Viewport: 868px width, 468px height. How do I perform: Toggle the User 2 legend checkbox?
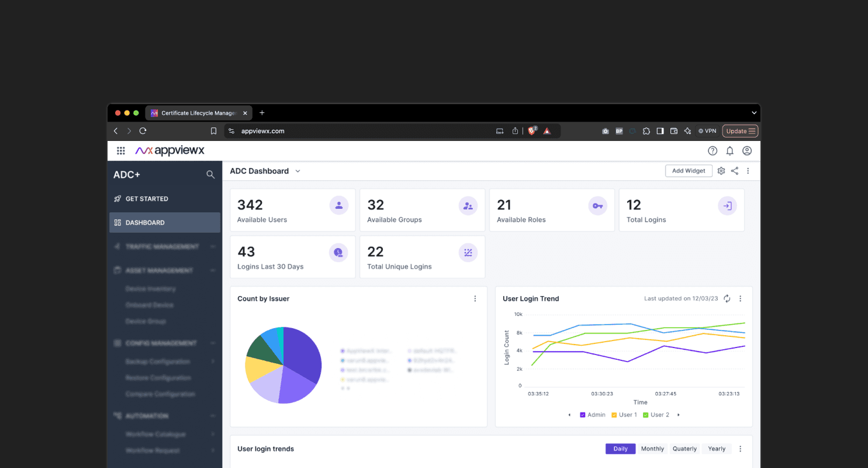pyautogui.click(x=646, y=415)
